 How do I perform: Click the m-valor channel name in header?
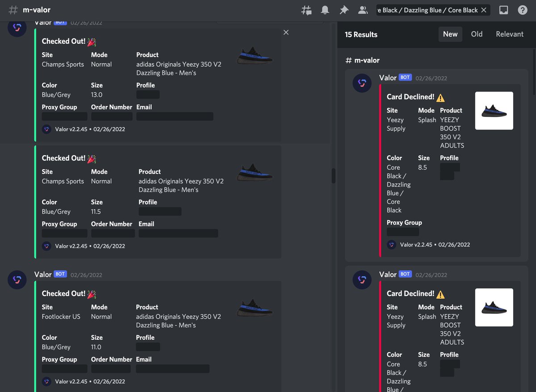37,10
